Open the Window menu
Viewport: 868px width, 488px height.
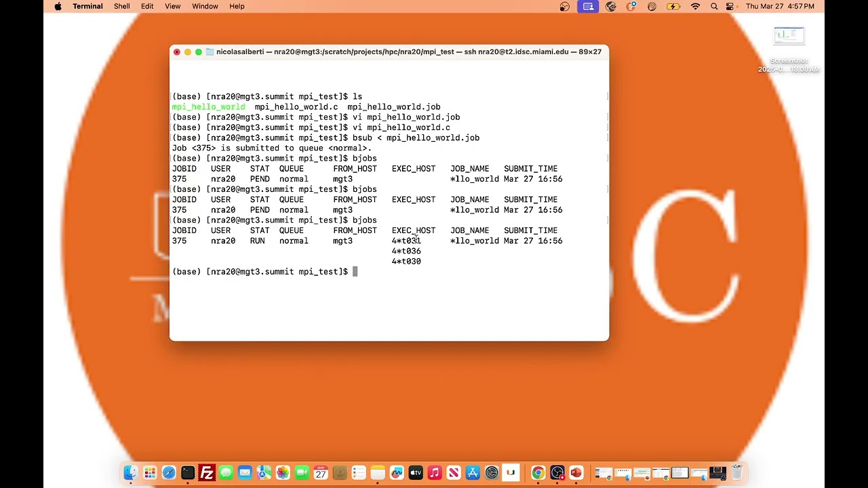point(205,6)
